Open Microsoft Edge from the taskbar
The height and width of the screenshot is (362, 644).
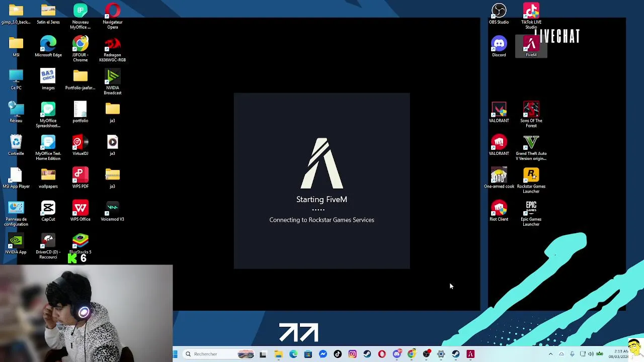293,354
